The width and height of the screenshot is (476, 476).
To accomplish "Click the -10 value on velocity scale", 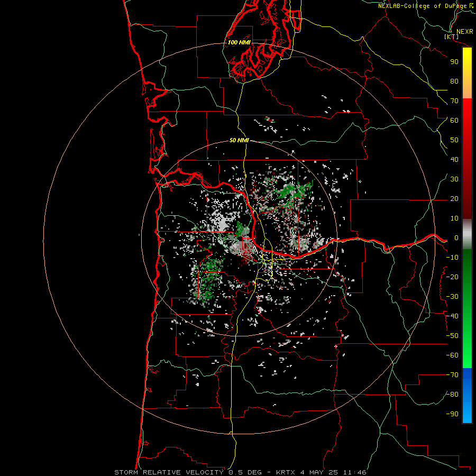I will pyautogui.click(x=452, y=258).
